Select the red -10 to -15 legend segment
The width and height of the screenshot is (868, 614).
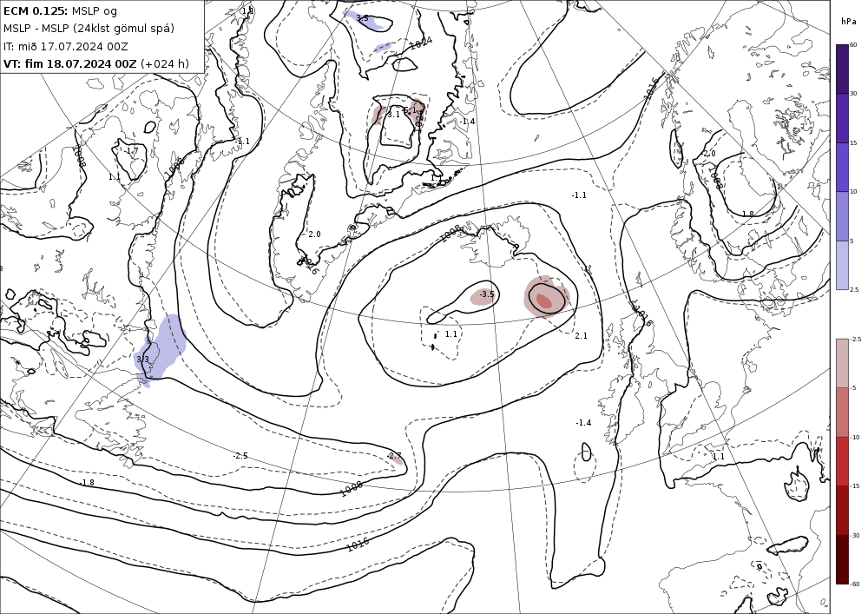click(842, 461)
